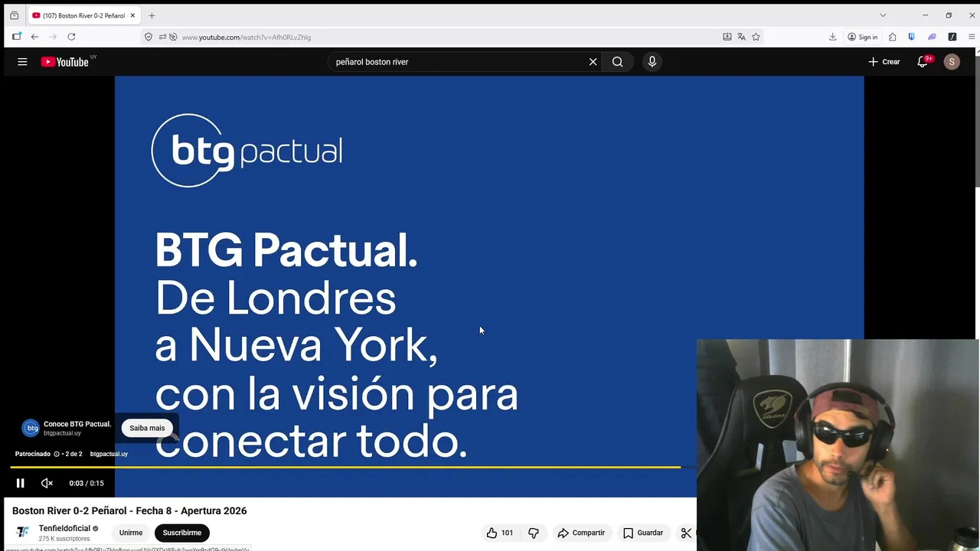Image resolution: width=980 pixels, height=551 pixels.
Task: Click the scissors clip icon
Action: click(x=686, y=533)
